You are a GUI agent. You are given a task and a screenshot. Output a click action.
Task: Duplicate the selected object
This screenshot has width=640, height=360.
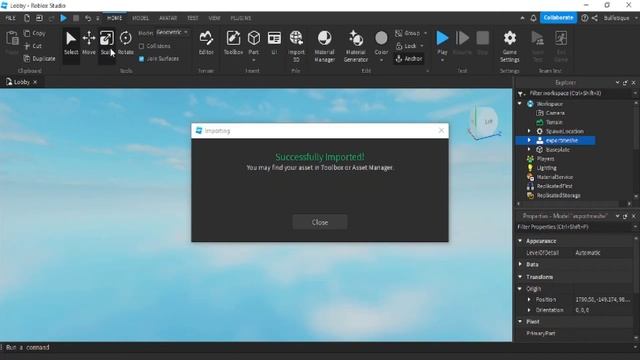[39, 59]
